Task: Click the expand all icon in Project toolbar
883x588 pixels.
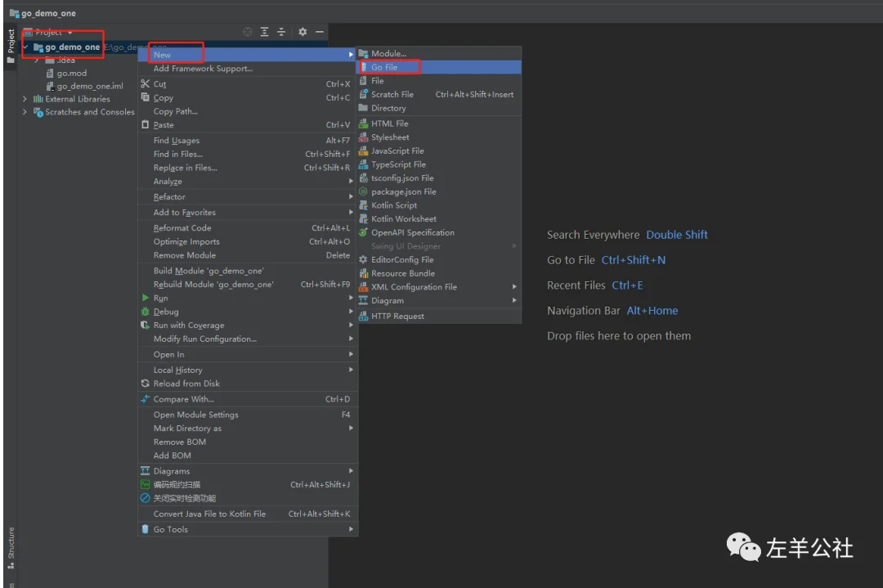Action: pos(264,32)
